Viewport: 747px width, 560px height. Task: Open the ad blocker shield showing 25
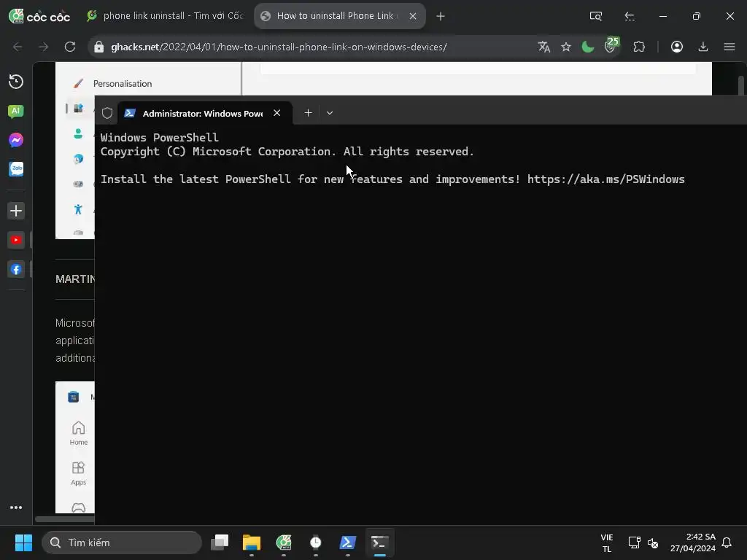(611, 46)
